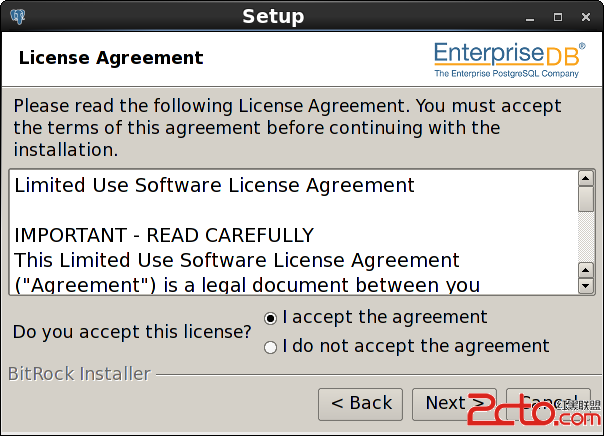The width and height of the screenshot is (604, 436).
Task: Click the PostgreSQL elephant icon in title bar
Action: pyautogui.click(x=18, y=17)
